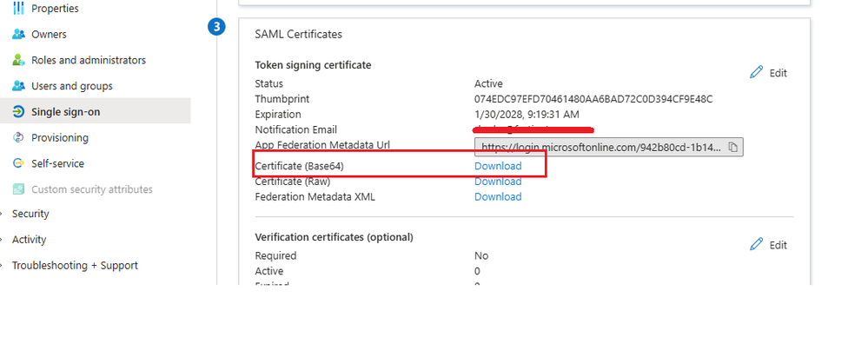The image size is (868, 357).
Task: Click the Notification Email label
Action: (295, 130)
